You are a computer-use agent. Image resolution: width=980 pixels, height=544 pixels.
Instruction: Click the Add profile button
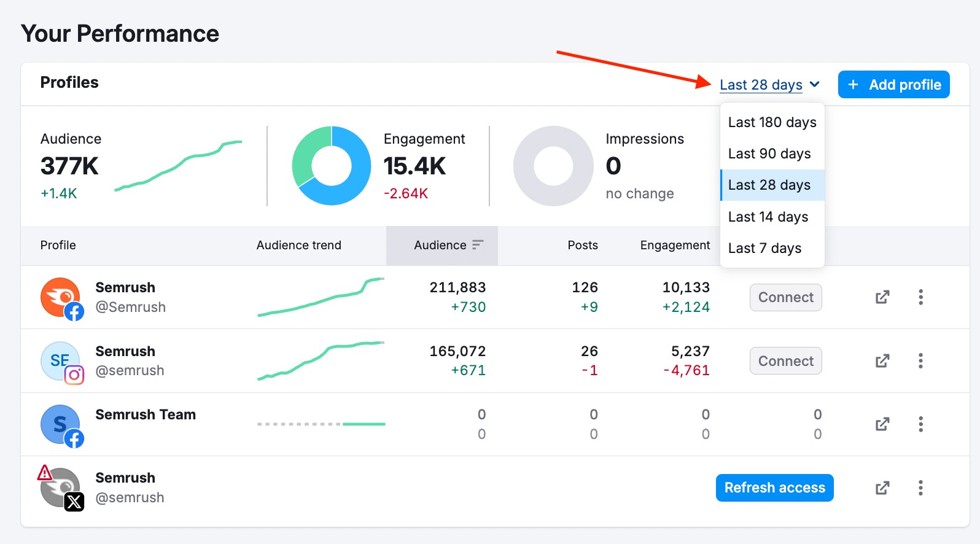click(x=893, y=85)
